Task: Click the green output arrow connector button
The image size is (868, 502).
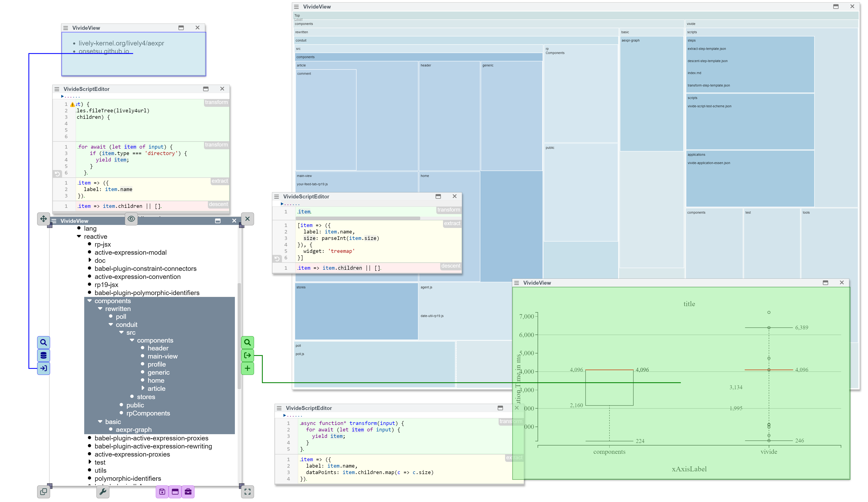Action: pos(247,355)
